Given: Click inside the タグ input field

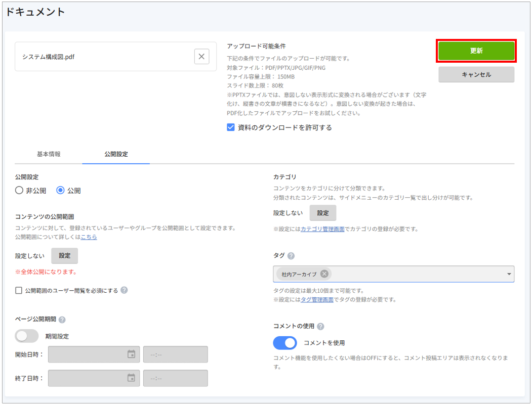Looking at the screenshot, I should [x=394, y=274].
